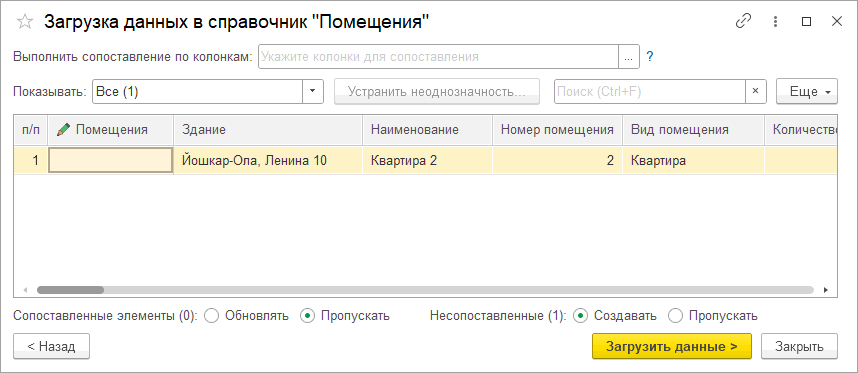Open help via blue question mark
The width and height of the screenshot is (858, 373).
click(x=650, y=56)
